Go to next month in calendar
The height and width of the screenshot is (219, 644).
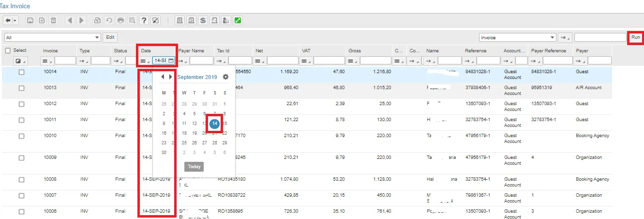click(x=170, y=77)
